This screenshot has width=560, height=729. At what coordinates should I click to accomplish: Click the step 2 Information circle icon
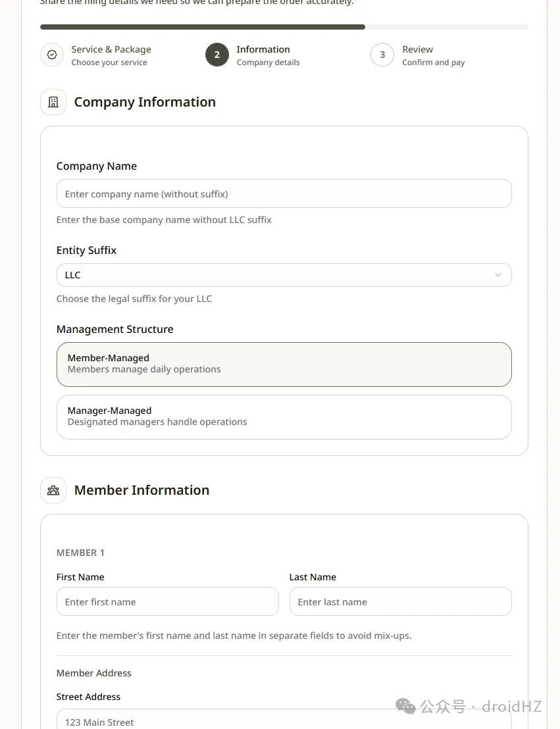(x=217, y=55)
